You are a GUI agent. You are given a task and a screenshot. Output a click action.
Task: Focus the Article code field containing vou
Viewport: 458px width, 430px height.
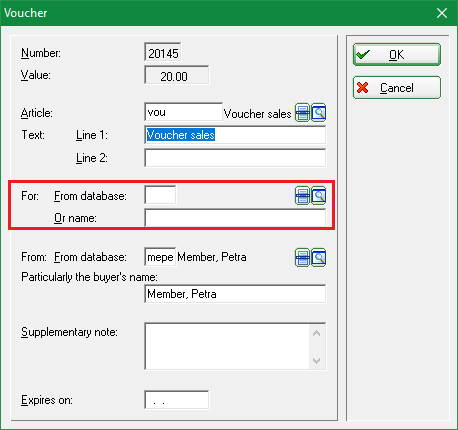[183, 112]
